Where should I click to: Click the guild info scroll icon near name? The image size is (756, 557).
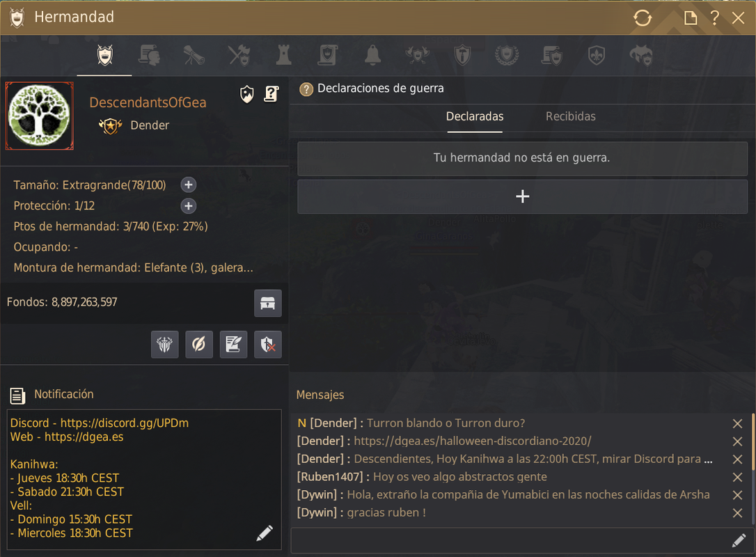271,93
